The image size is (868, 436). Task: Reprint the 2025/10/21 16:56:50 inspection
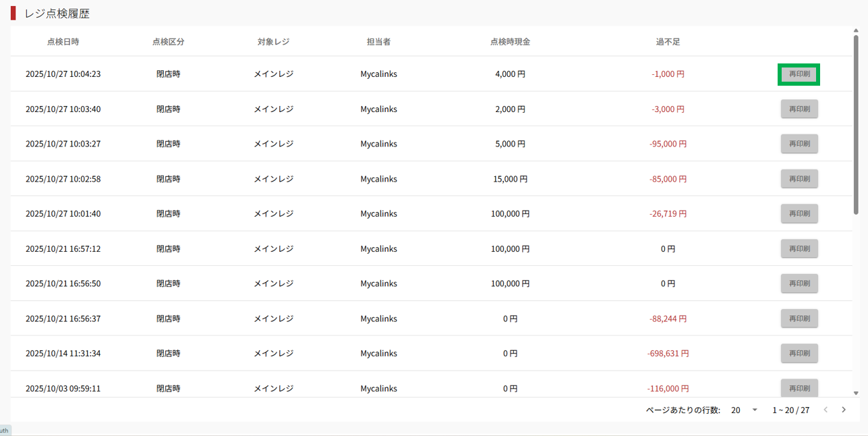tap(799, 283)
